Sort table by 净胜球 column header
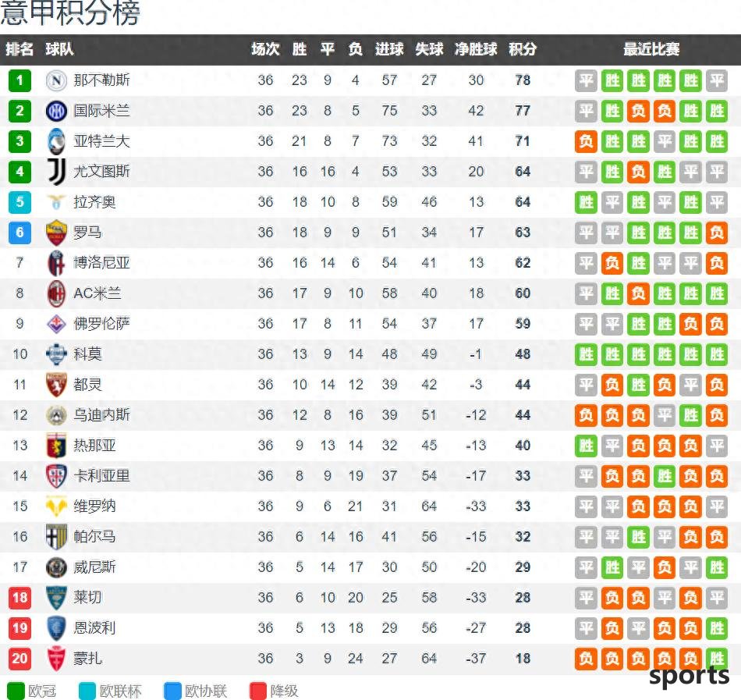The height and width of the screenshot is (700, 741). 476,49
